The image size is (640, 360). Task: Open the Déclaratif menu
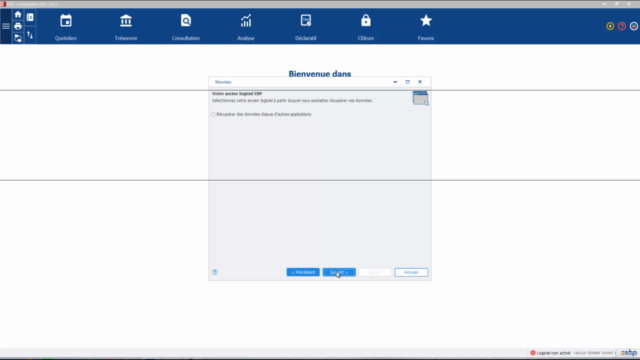pyautogui.click(x=306, y=27)
